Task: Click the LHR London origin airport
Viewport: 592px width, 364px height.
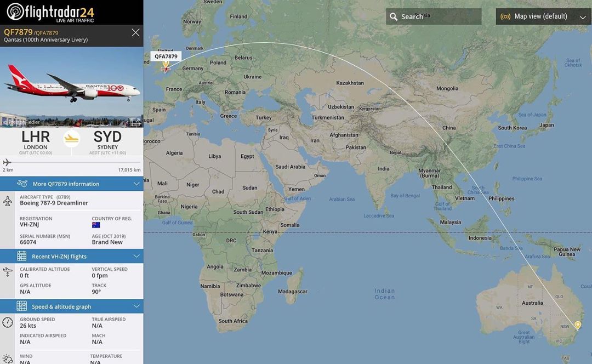Action: click(36, 140)
